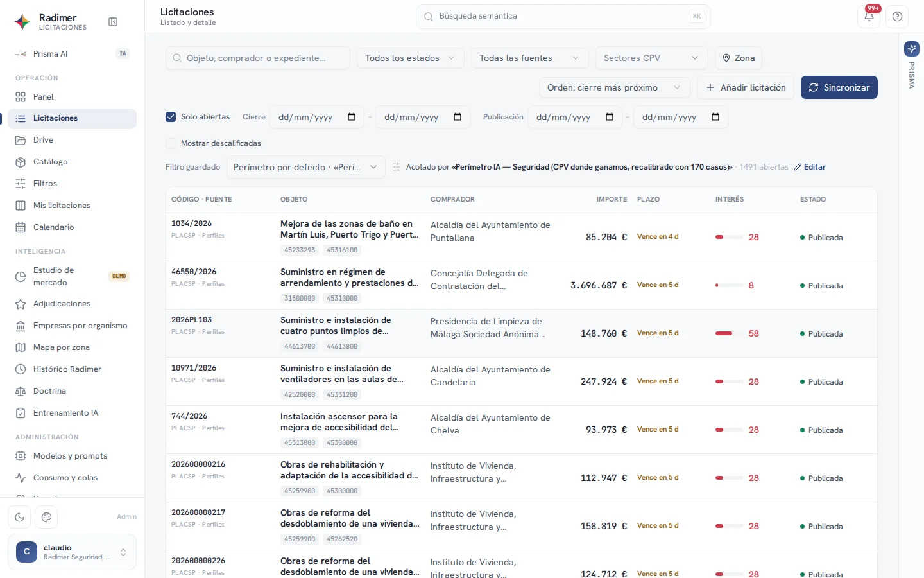The width and height of the screenshot is (924, 578).
Task: Open Orden: cierre más próximo dropdown
Action: tap(614, 87)
